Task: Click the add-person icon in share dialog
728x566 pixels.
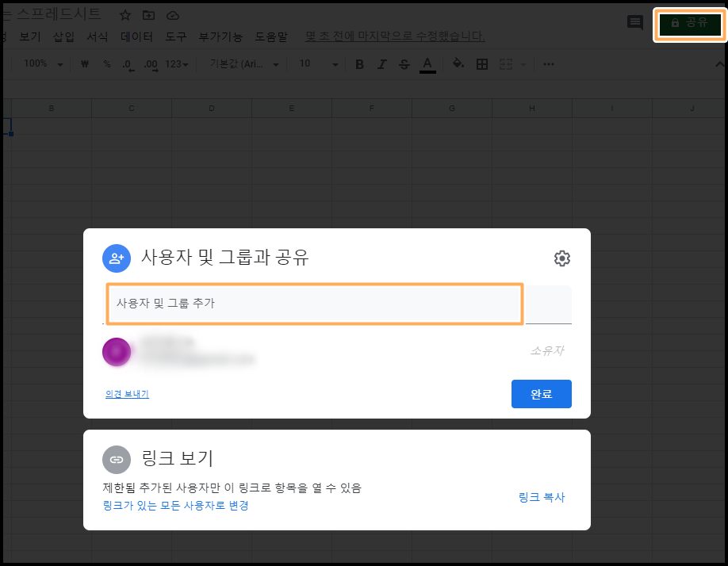Action: [x=117, y=258]
